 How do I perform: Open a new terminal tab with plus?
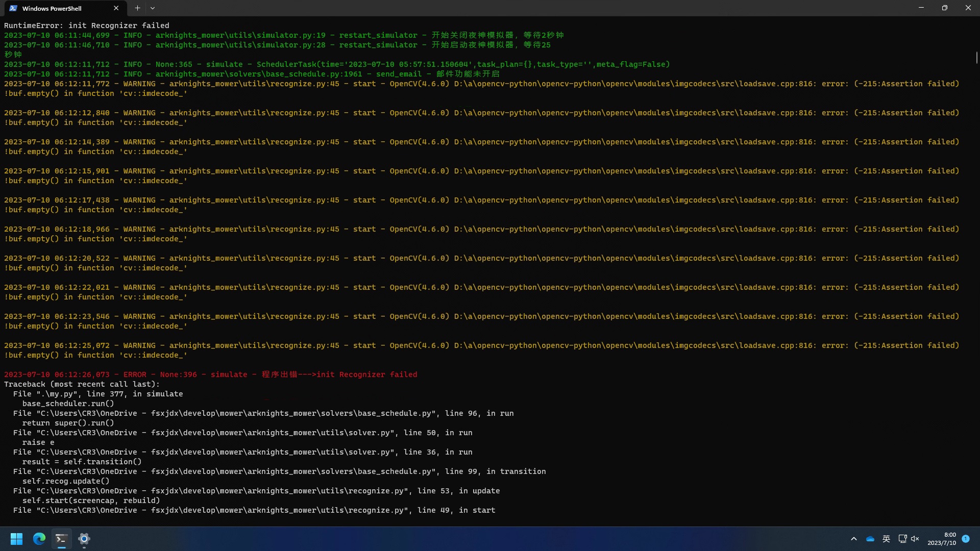point(137,8)
